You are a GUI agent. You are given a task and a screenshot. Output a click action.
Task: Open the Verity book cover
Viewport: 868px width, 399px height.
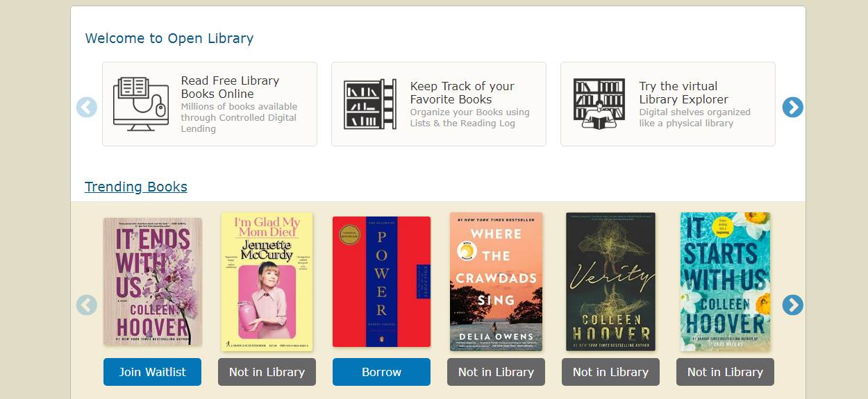click(610, 282)
